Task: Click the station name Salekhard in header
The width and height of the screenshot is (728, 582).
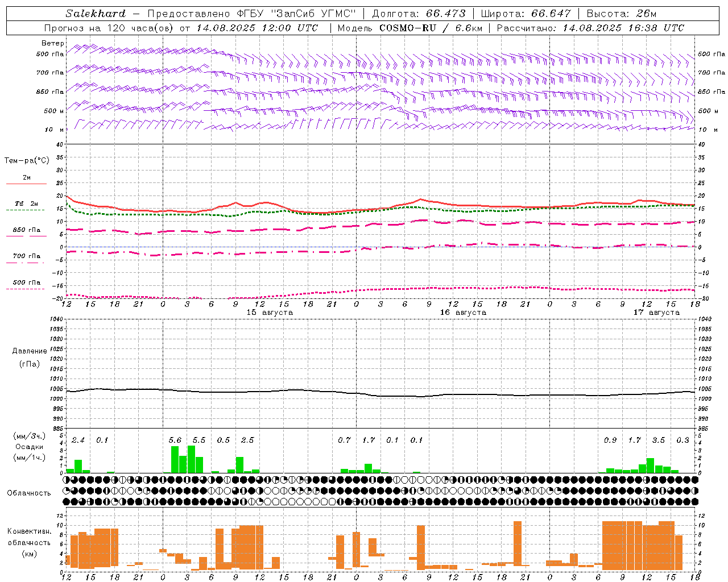Action: (96, 14)
